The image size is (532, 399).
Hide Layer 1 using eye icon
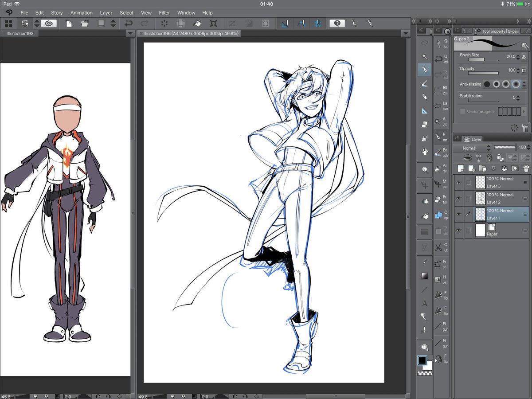pos(458,214)
